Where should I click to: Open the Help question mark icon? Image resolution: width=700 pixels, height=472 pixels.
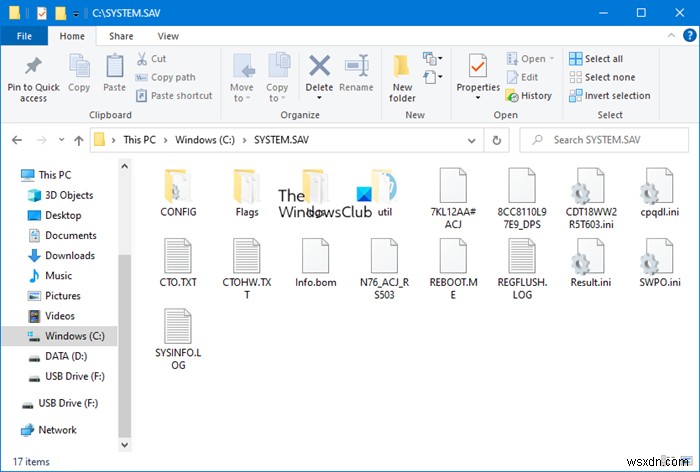tap(689, 35)
